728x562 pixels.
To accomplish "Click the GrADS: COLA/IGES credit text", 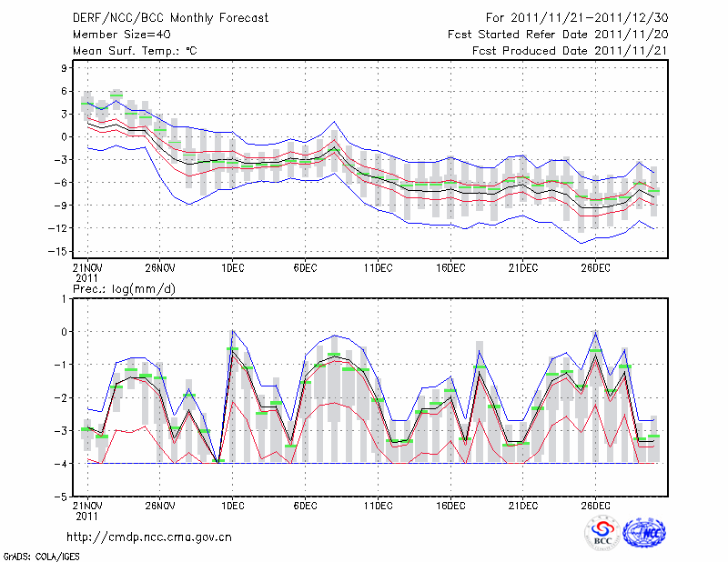I will click(x=30, y=555).
